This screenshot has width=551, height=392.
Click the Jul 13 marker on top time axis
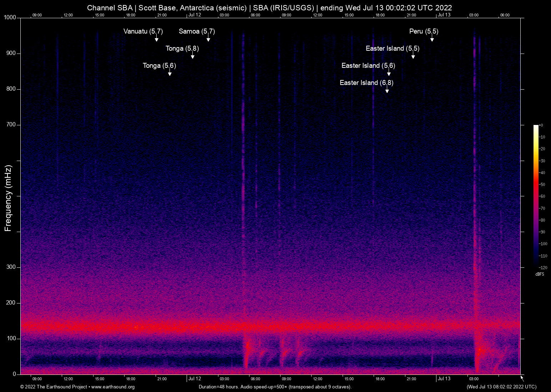444,15
